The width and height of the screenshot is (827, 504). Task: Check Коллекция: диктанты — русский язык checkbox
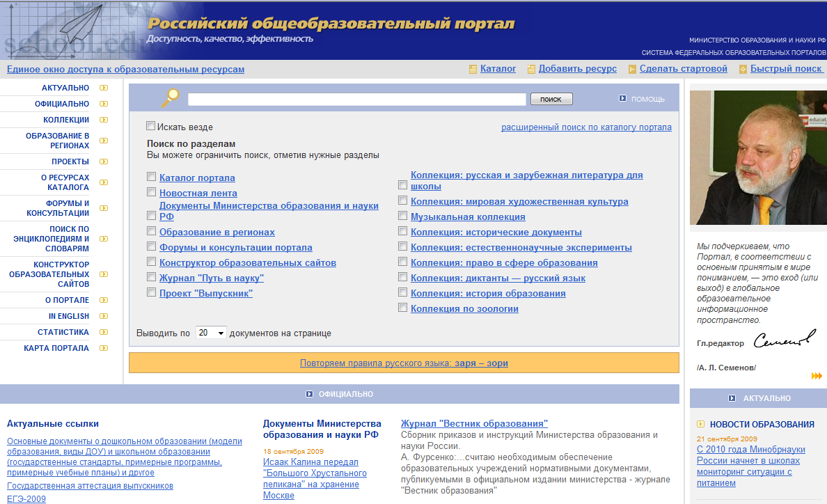[402, 277]
